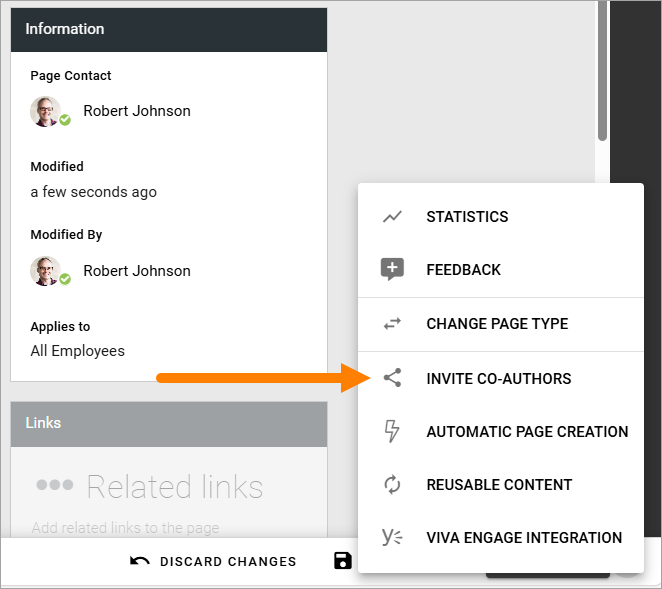Click the Reusable Content refresh icon
Screen dimensions: 662x589
(x=392, y=485)
